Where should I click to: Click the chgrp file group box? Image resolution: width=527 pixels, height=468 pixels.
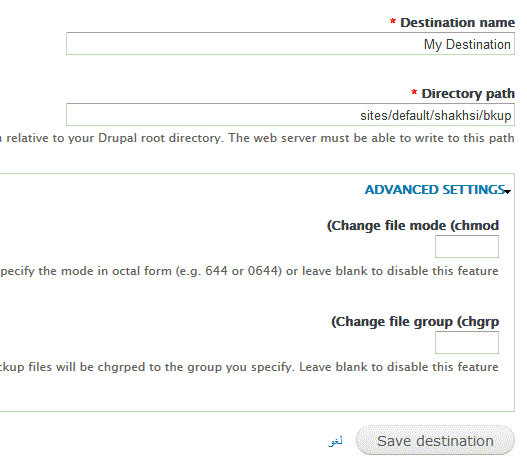tap(467, 342)
